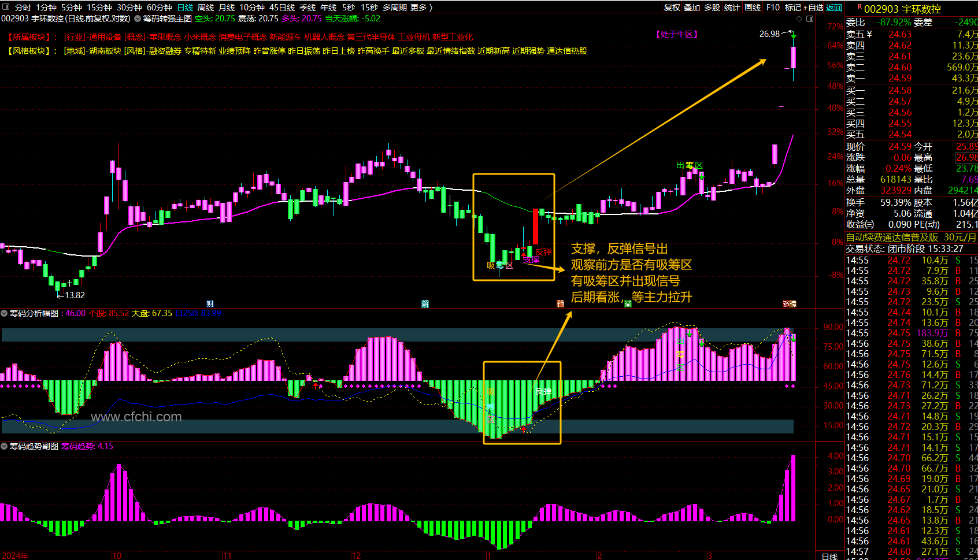Click the 叠加 overlay button
Screen dimensions: 978x560
692,8
